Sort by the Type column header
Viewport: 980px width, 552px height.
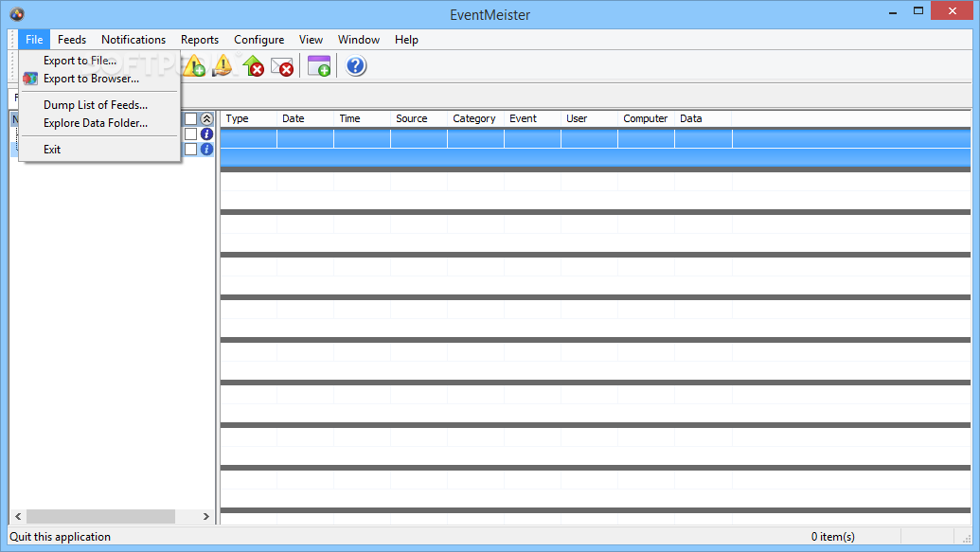tap(248, 118)
